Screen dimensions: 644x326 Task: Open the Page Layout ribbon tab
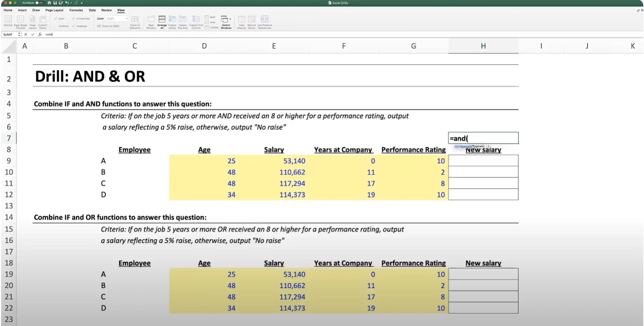click(54, 10)
